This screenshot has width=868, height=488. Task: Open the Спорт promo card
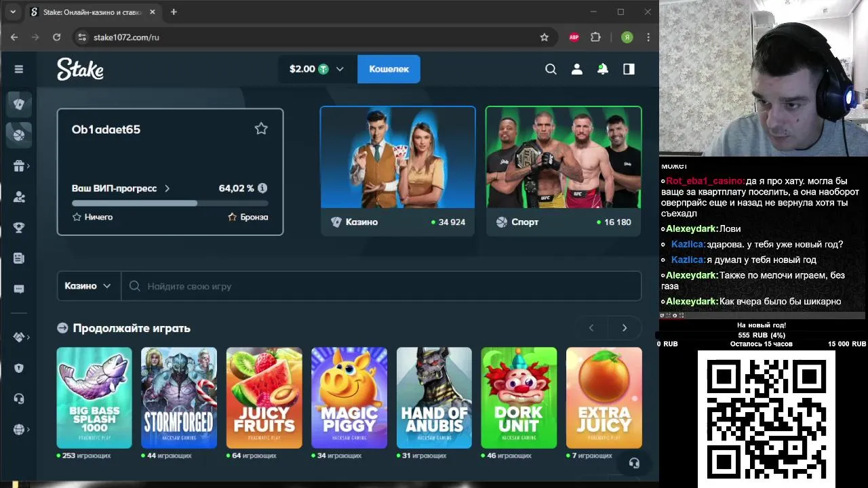tap(564, 171)
